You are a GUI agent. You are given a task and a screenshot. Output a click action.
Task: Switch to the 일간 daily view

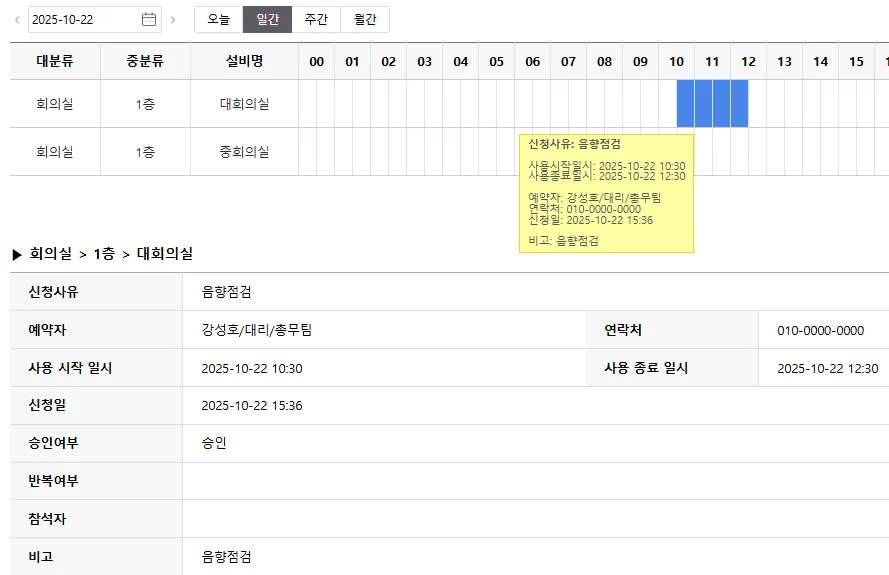[268, 19]
